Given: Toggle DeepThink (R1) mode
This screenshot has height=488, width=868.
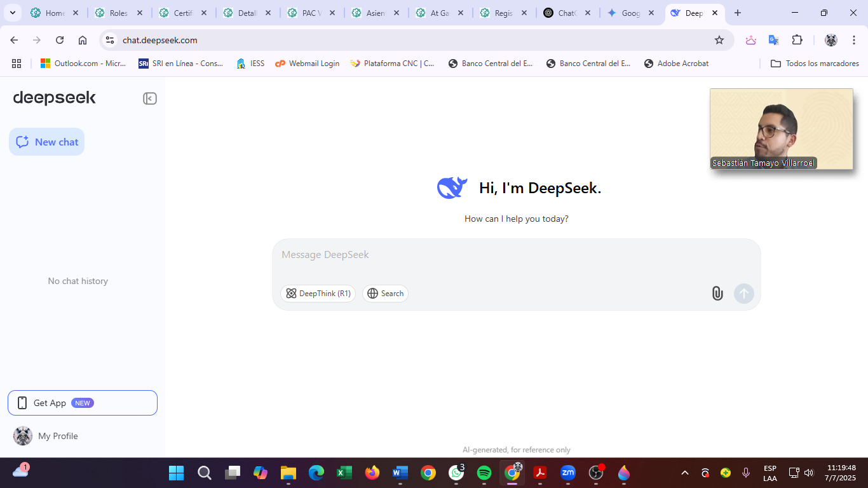Looking at the screenshot, I should (x=318, y=294).
